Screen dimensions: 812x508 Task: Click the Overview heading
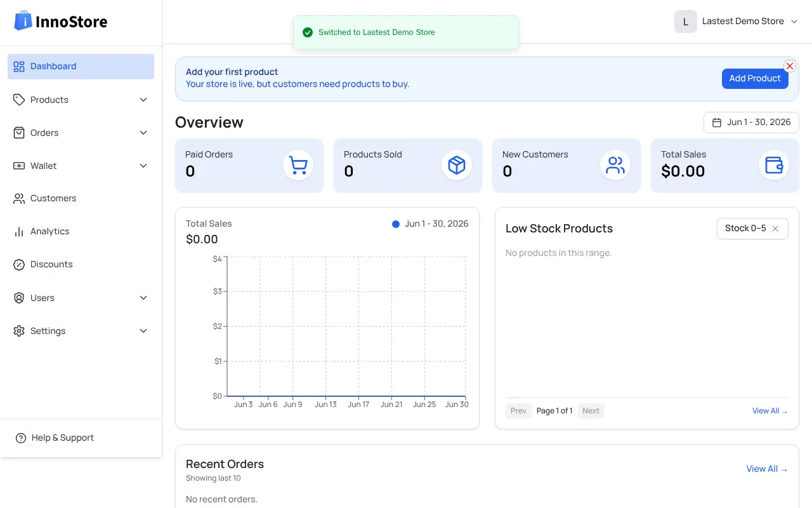pos(209,123)
